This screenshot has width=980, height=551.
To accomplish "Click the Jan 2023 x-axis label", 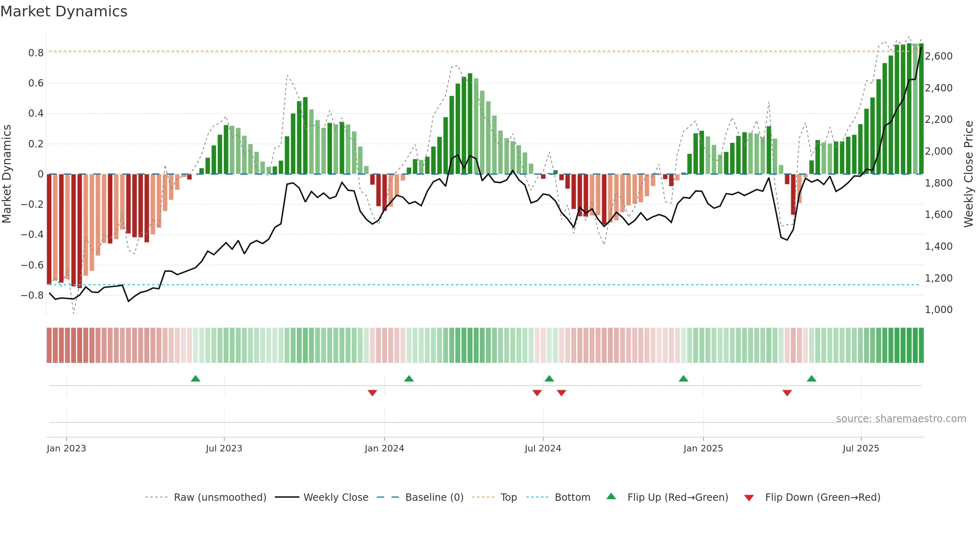I will point(67,449).
